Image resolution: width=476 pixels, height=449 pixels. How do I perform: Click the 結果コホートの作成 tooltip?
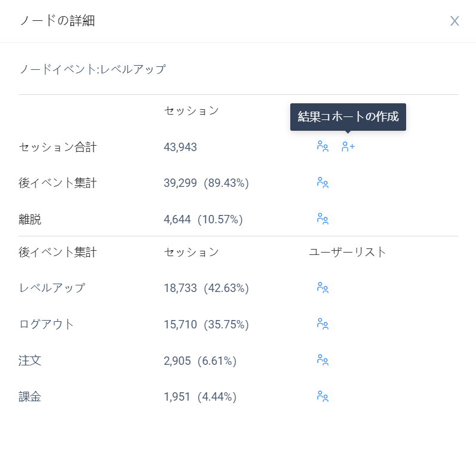(348, 117)
